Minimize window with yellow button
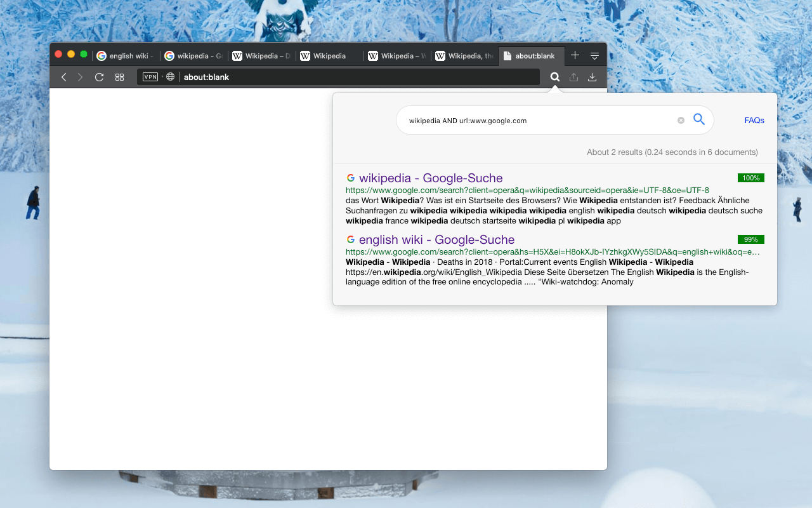 click(x=71, y=54)
